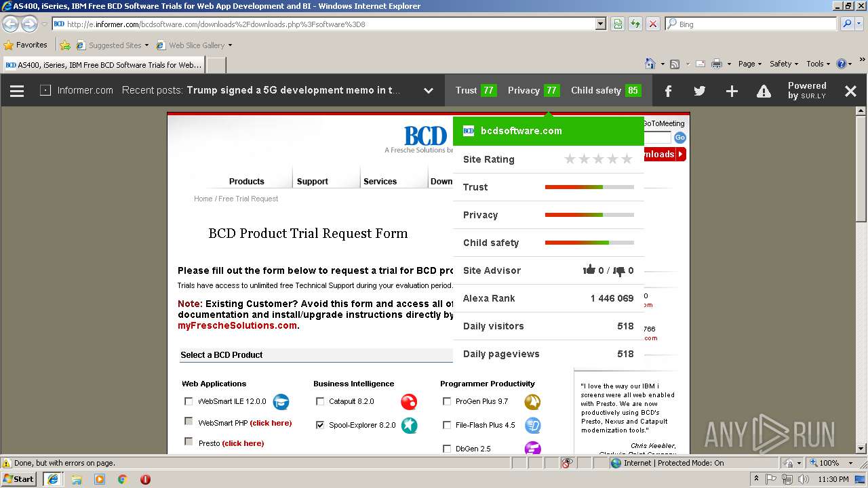Check the DbGen 2.5 checkbox
The width and height of the screenshot is (868, 488).
coord(447,449)
